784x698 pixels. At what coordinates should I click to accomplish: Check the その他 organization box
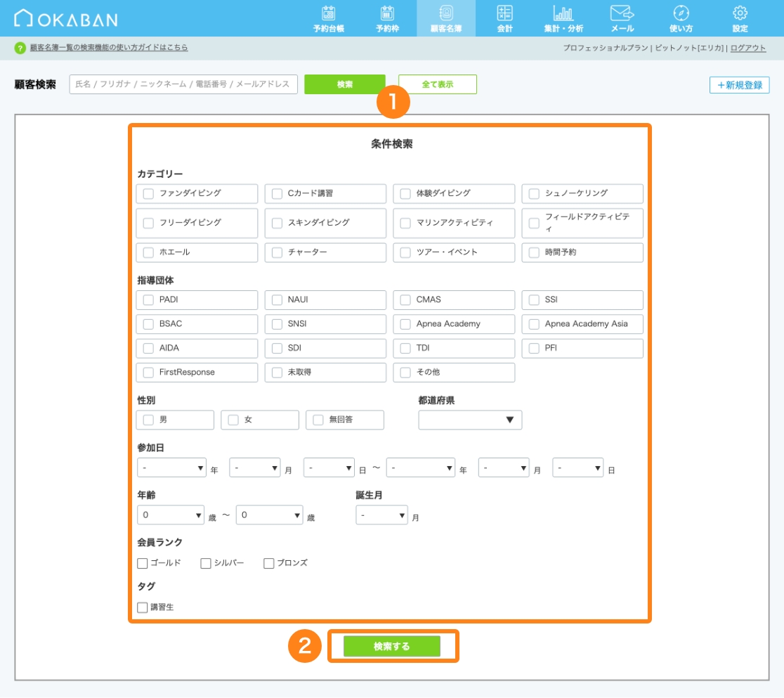click(405, 373)
